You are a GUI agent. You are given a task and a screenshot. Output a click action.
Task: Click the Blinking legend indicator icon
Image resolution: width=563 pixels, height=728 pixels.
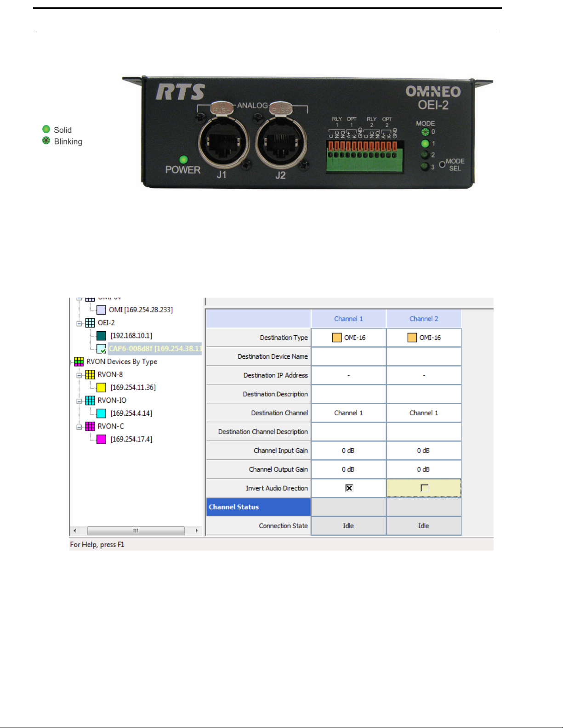(46, 141)
